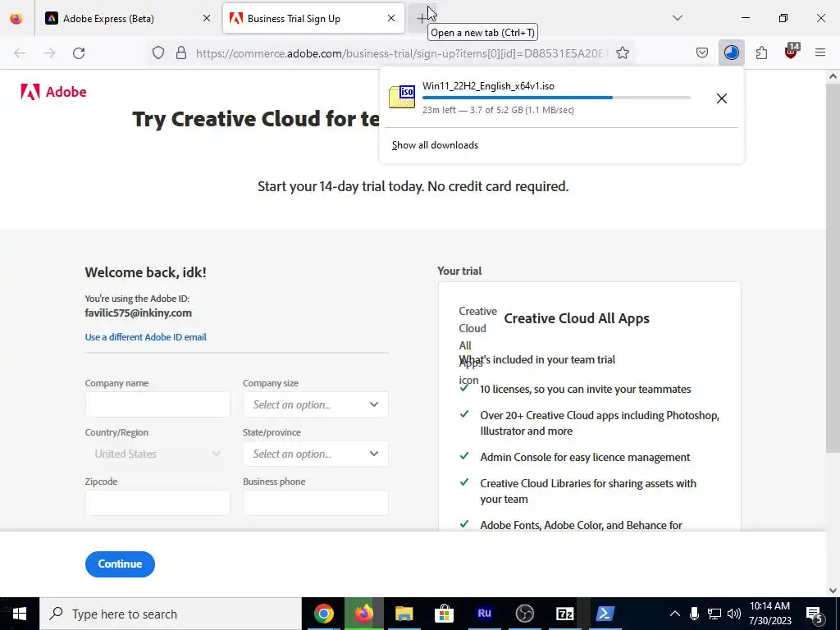840x630 pixels.
Task: Open the Windows Start menu
Action: 20,614
